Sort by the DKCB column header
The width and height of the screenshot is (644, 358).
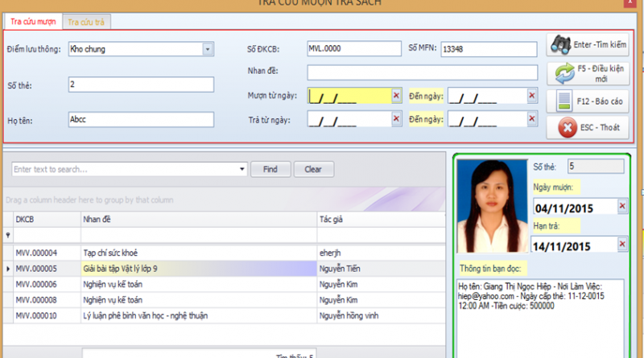[x=47, y=220]
